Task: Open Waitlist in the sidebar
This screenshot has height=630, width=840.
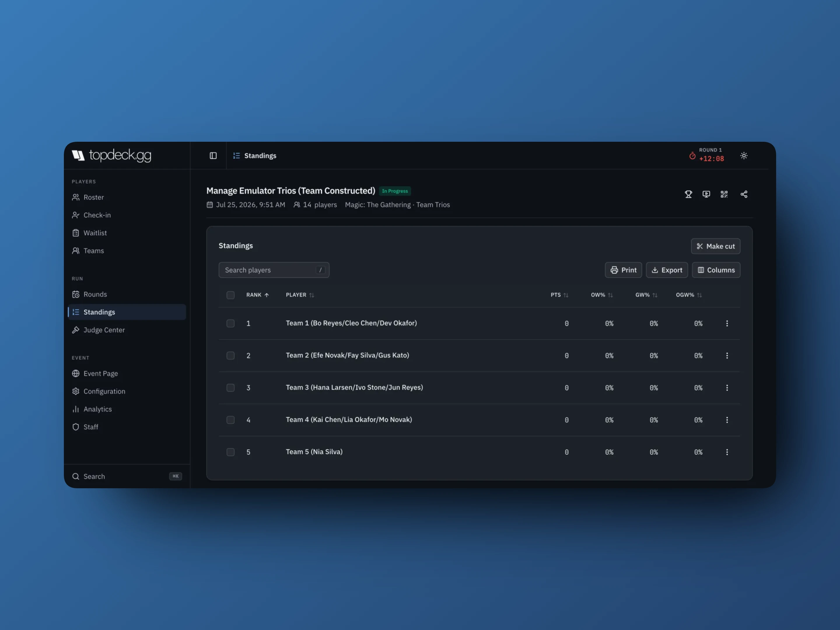Action: tap(127, 233)
